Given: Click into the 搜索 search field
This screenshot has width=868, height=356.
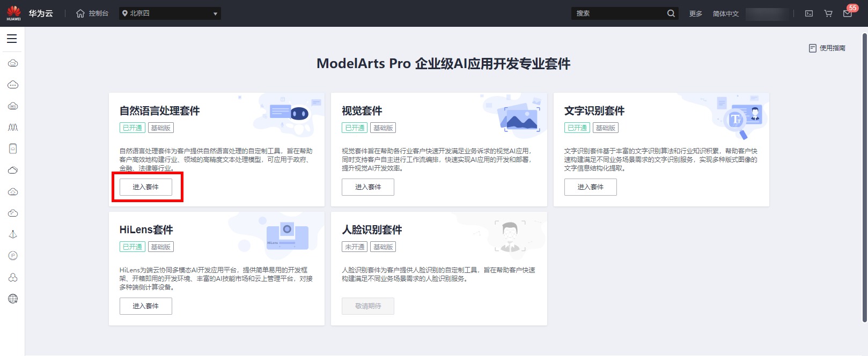Looking at the screenshot, I should pos(618,13).
